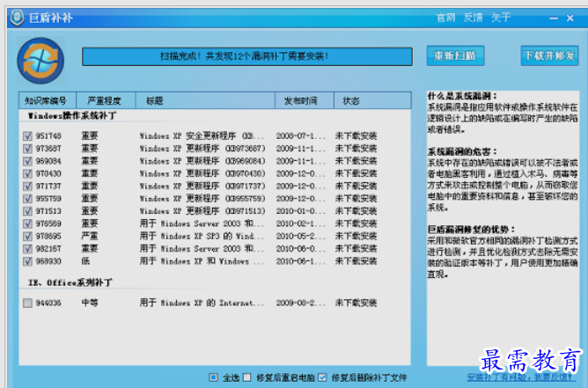Uncheck patch 968930 checkbox
The width and height of the screenshot is (588, 388).
coord(27,261)
